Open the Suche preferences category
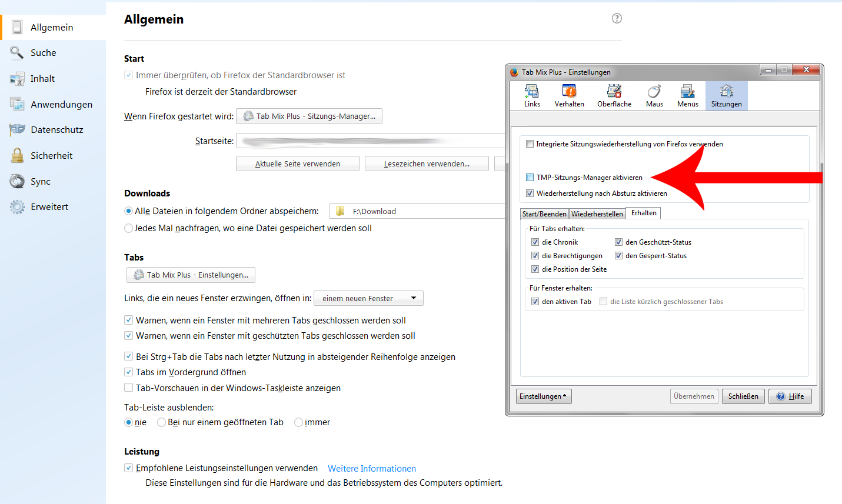The height and width of the screenshot is (504, 842). click(x=53, y=52)
